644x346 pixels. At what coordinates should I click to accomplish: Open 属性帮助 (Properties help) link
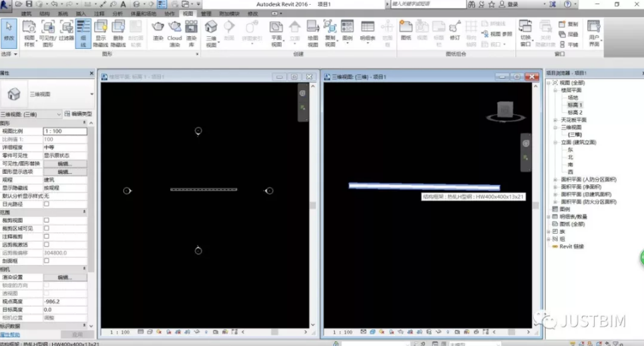tap(10, 335)
